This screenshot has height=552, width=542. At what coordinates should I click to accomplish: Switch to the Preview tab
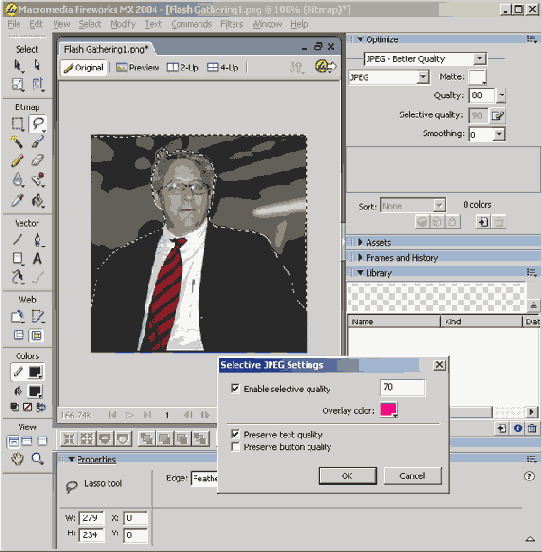[x=138, y=67]
